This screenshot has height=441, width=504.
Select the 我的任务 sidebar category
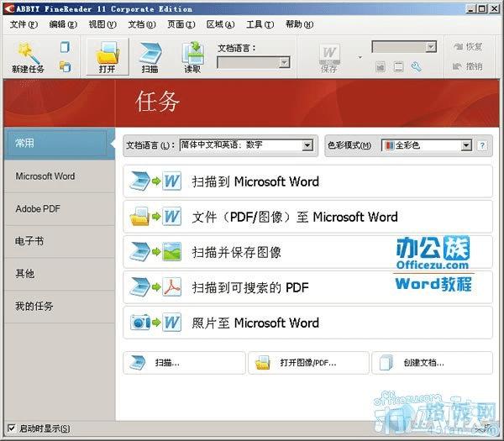point(60,307)
